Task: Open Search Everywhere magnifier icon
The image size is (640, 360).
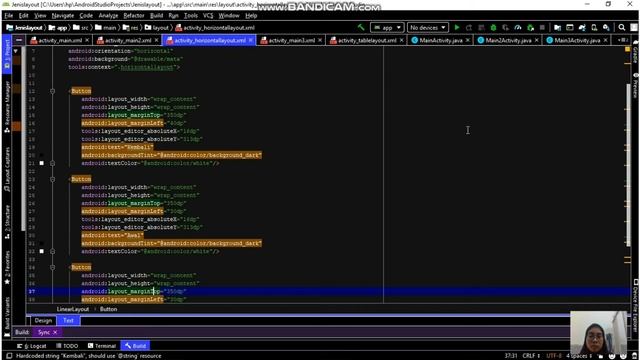Action: (x=622, y=27)
